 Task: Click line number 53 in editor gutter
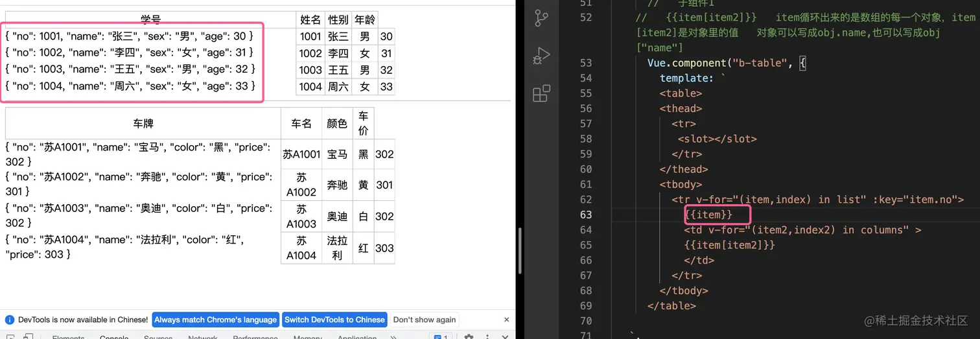coord(586,63)
